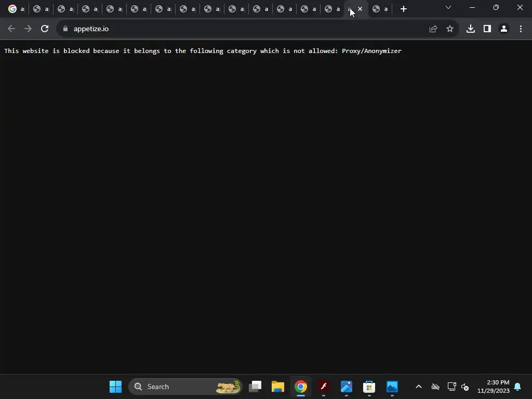Share this page using share icon
532x399 pixels.
pos(433,29)
